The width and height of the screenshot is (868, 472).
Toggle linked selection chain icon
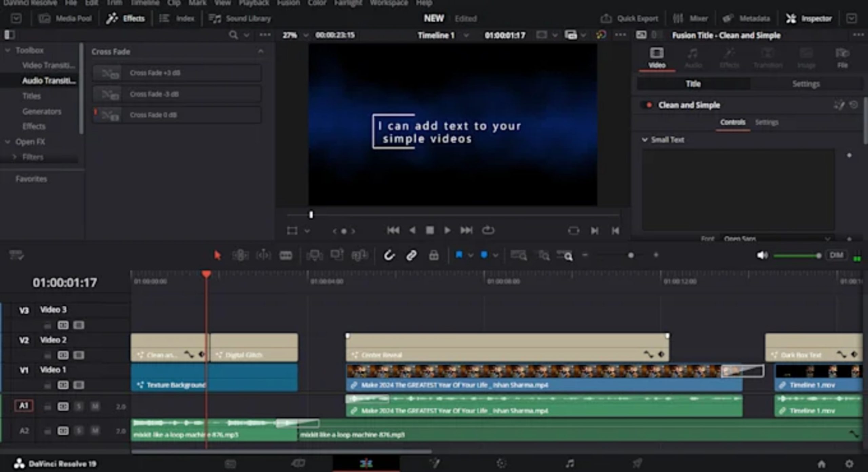coord(412,255)
